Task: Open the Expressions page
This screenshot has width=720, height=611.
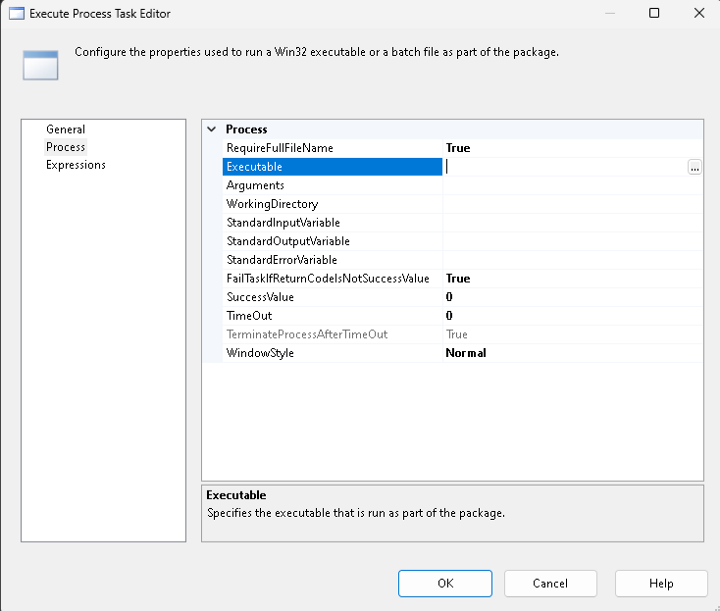Action: coord(75,165)
